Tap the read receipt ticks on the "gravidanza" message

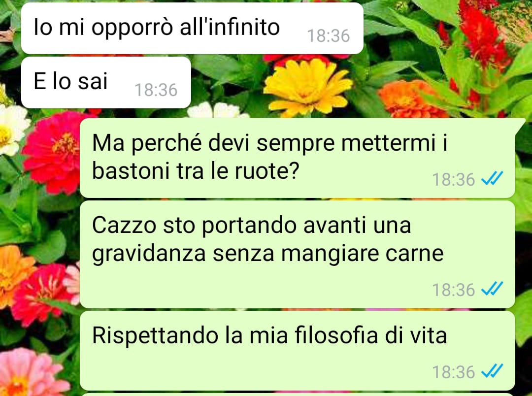click(x=492, y=289)
